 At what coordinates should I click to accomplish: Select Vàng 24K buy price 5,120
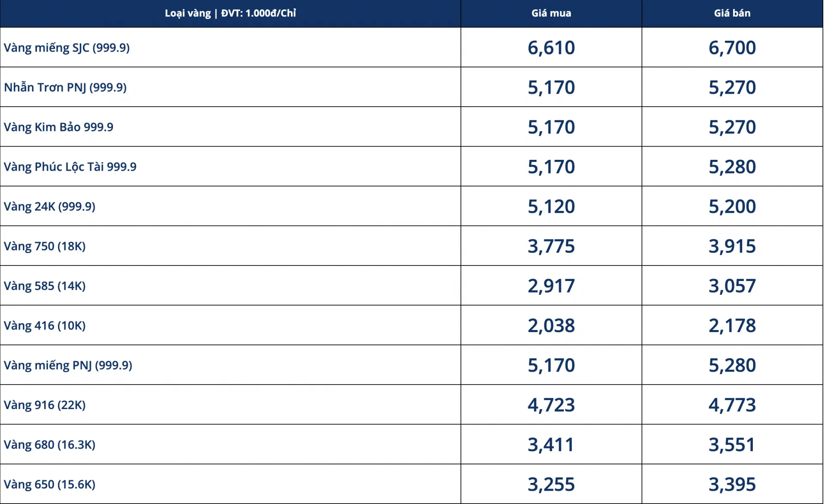[551, 206]
